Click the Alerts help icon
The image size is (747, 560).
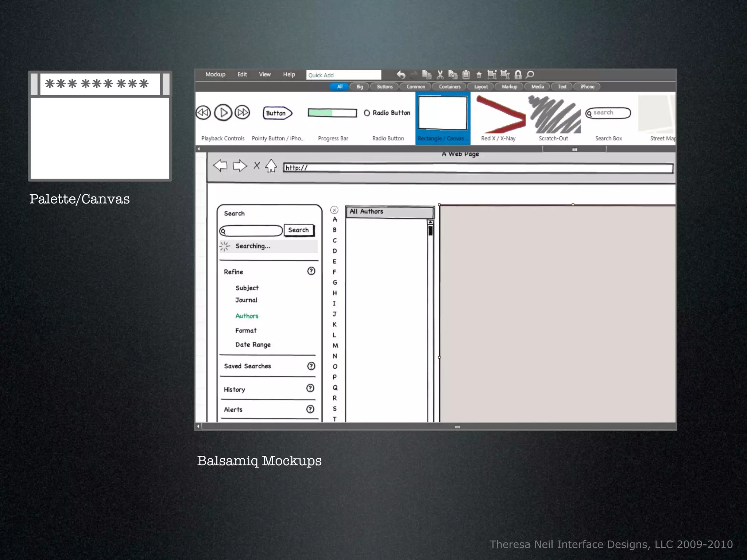(x=310, y=409)
